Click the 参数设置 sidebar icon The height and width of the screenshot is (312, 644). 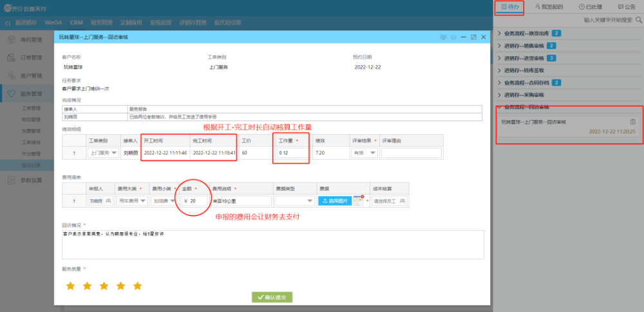pyautogui.click(x=12, y=180)
